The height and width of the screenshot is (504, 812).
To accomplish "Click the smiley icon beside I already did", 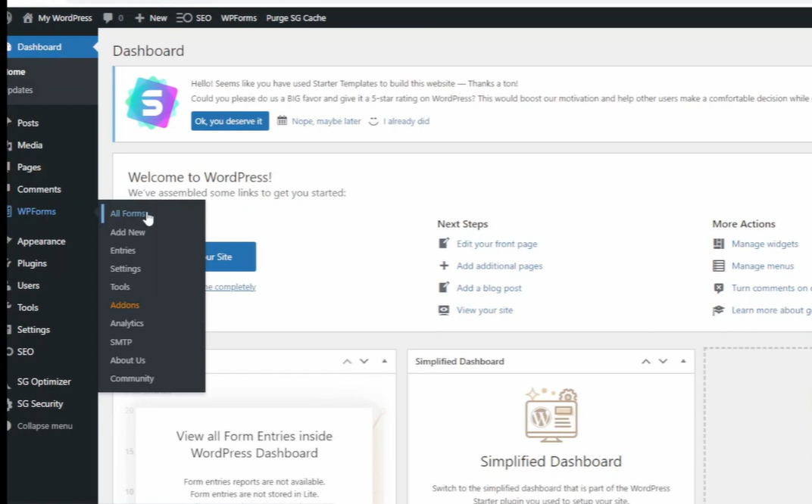I will 373,121.
